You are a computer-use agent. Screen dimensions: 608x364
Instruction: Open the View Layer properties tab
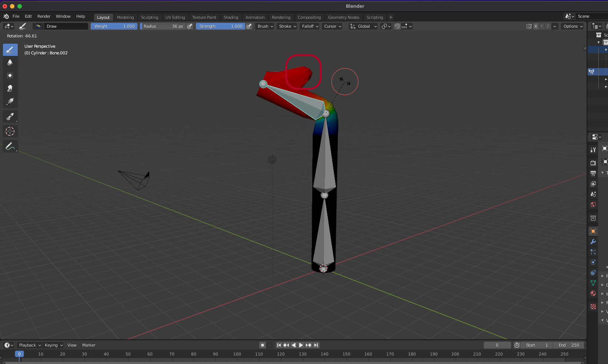[x=593, y=183]
